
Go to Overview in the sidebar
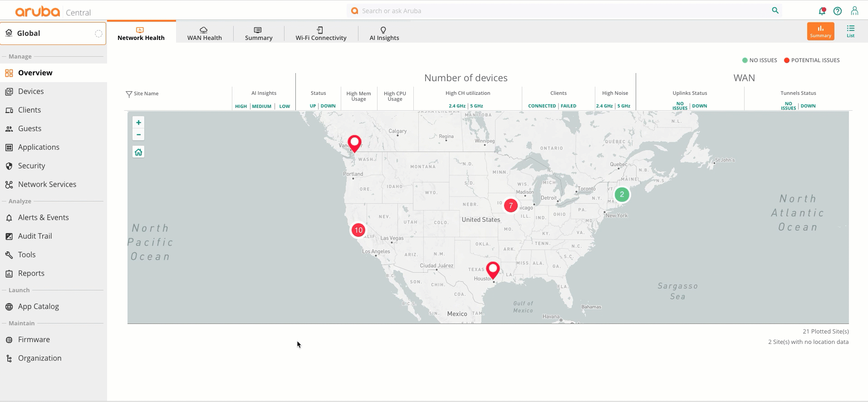(54, 73)
